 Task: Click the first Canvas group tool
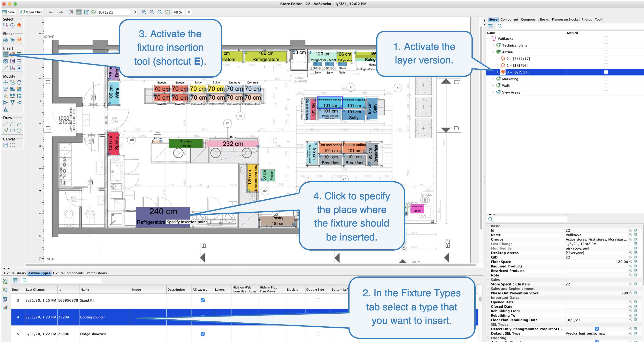click(6, 145)
